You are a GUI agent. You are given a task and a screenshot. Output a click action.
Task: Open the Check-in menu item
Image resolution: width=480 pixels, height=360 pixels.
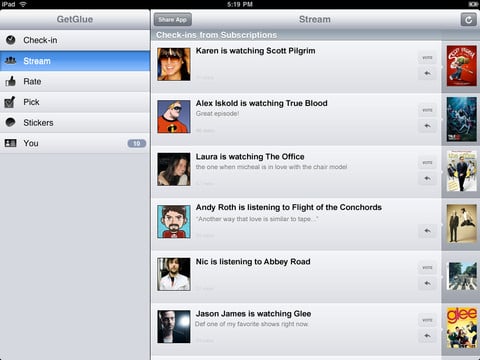pyautogui.click(x=75, y=40)
